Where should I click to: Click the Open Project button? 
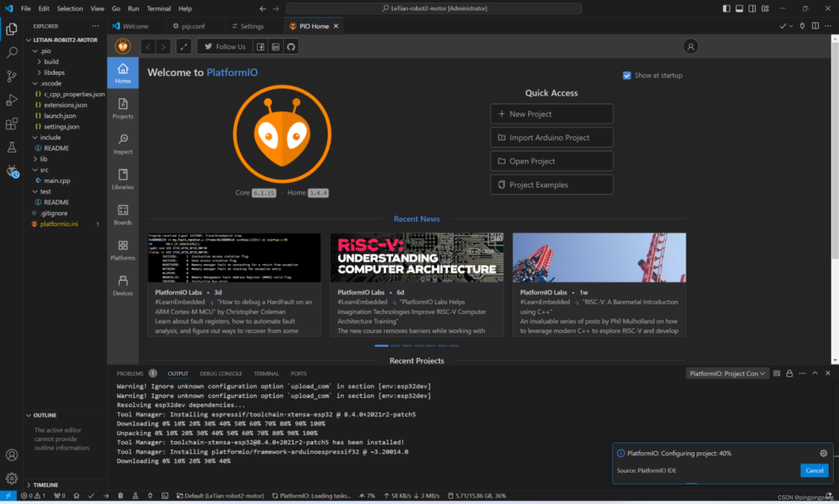[x=551, y=161]
